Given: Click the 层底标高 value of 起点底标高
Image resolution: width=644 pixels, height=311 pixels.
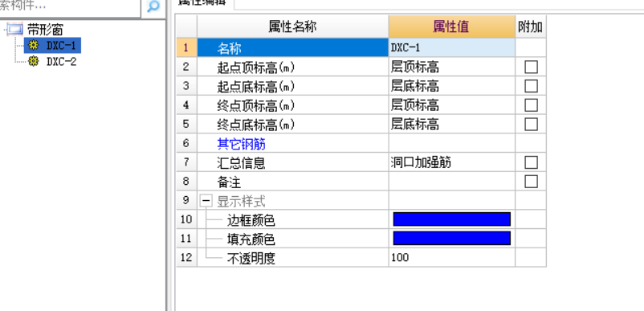Looking at the screenshot, I should coord(452,86).
